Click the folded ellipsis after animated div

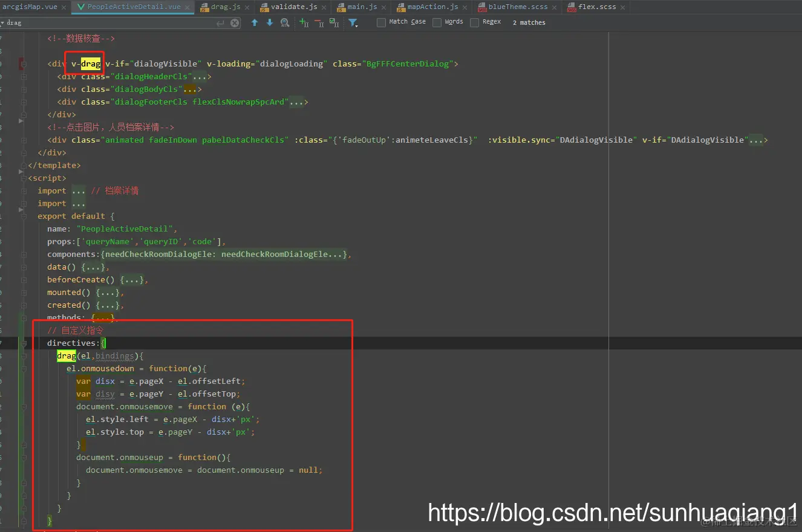pyautogui.click(x=756, y=140)
